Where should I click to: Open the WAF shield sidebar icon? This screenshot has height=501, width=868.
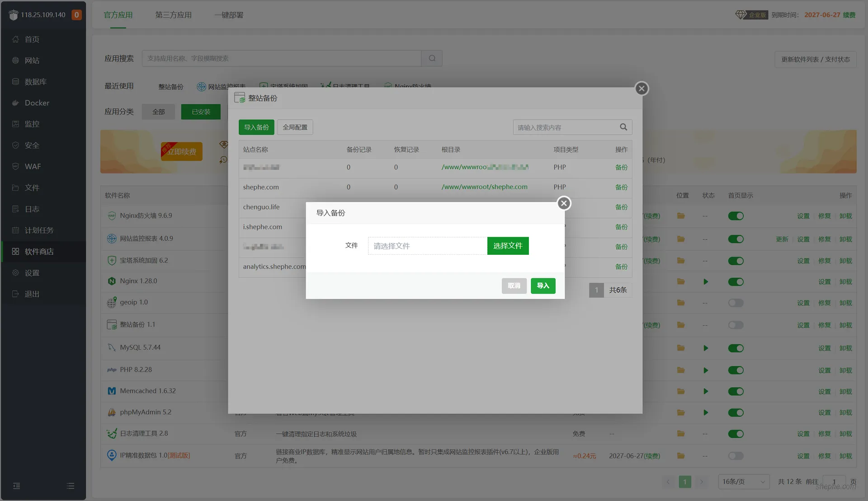coord(15,166)
